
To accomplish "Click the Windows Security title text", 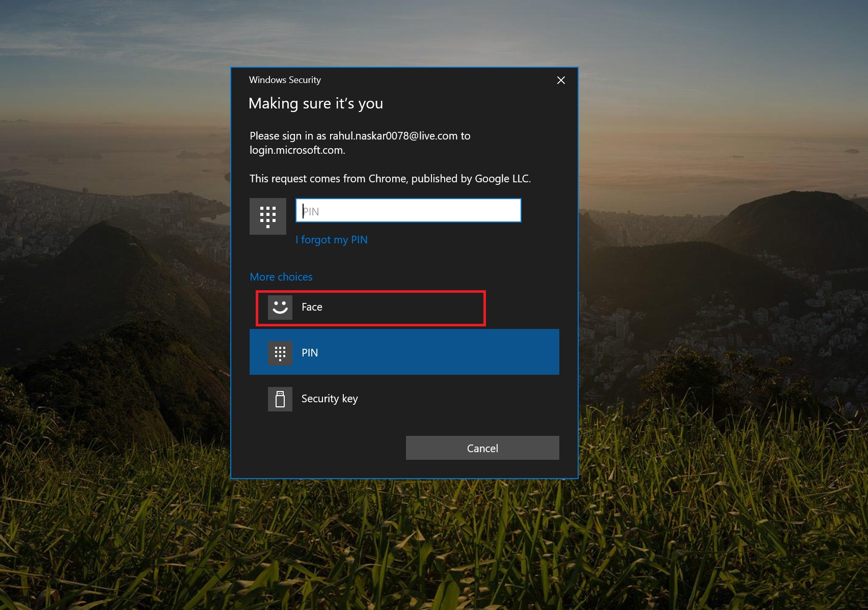I will click(285, 80).
